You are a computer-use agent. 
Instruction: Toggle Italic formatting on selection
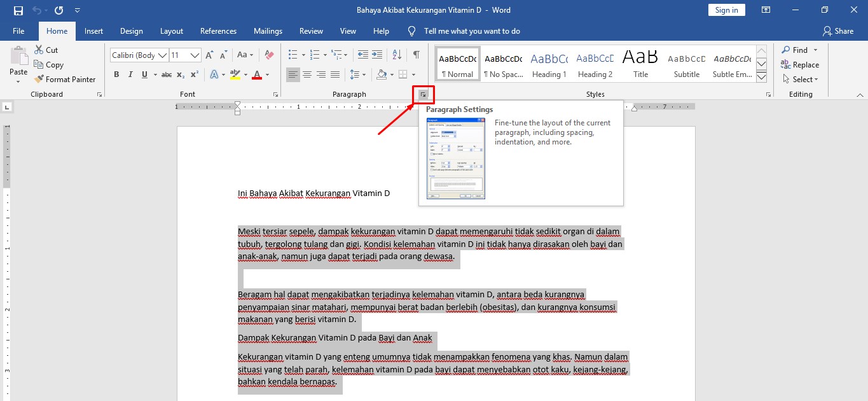tap(131, 74)
